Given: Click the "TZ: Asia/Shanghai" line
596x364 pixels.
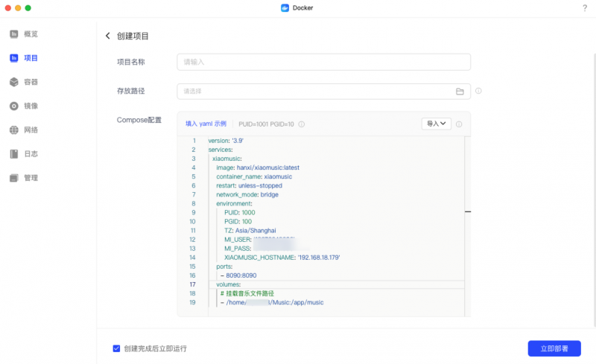Looking at the screenshot, I should 250,231.
